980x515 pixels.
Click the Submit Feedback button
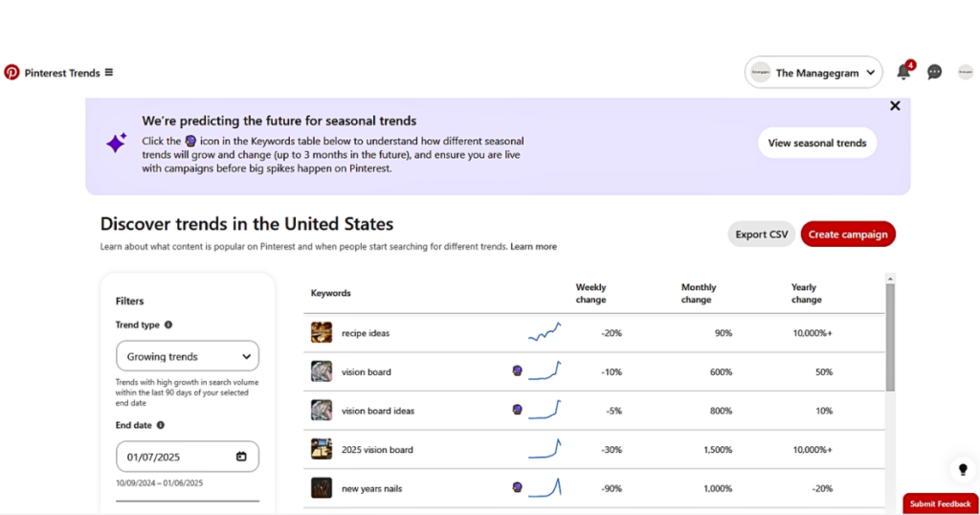(x=941, y=504)
